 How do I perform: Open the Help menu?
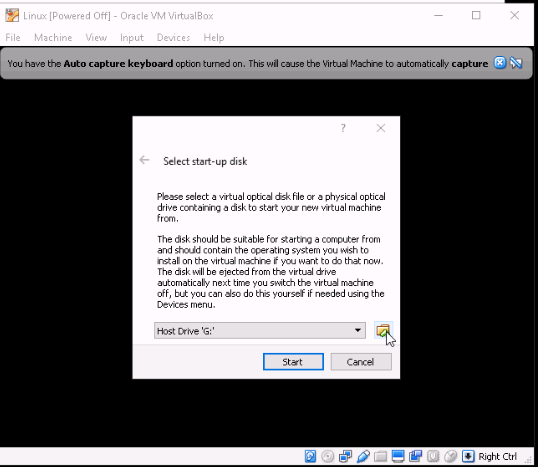tap(214, 37)
